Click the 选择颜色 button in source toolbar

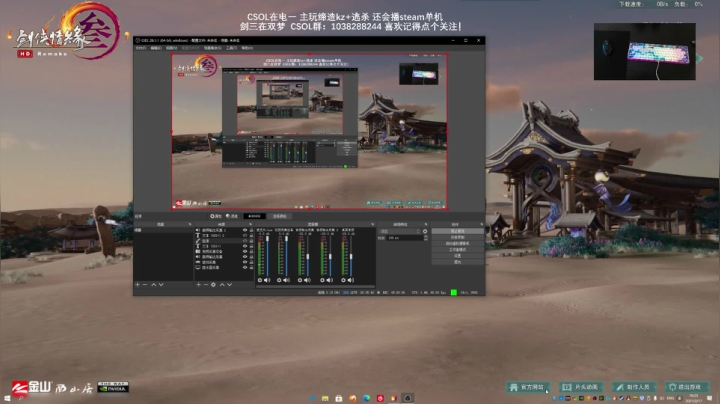280,216
